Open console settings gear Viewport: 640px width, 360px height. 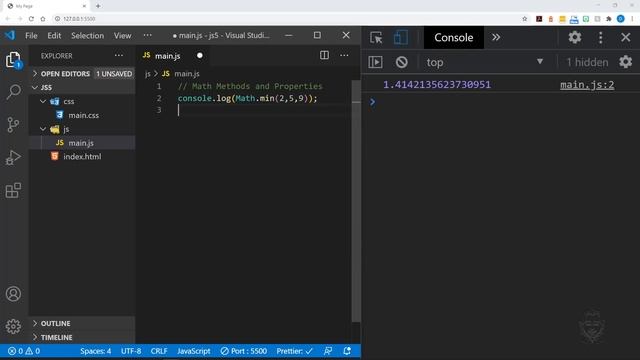click(625, 62)
